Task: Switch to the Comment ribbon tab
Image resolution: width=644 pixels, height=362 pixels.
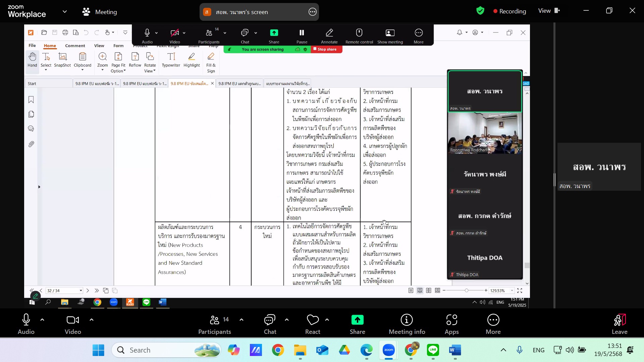Action: pyautogui.click(x=75, y=46)
